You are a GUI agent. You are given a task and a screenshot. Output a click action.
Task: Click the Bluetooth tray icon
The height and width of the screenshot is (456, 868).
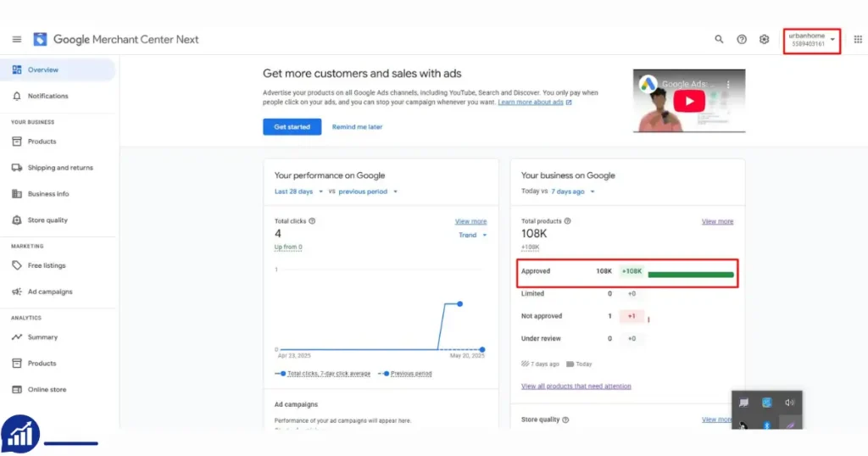(766, 425)
